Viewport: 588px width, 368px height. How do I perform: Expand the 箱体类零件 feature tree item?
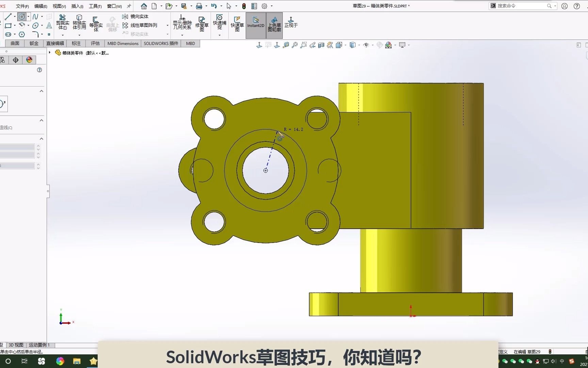click(x=50, y=52)
